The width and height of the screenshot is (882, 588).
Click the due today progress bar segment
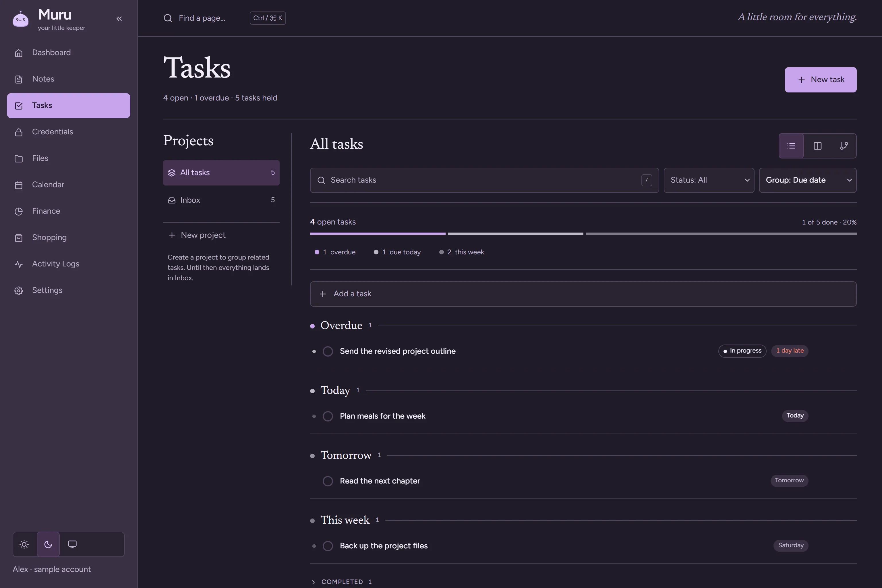point(516,234)
